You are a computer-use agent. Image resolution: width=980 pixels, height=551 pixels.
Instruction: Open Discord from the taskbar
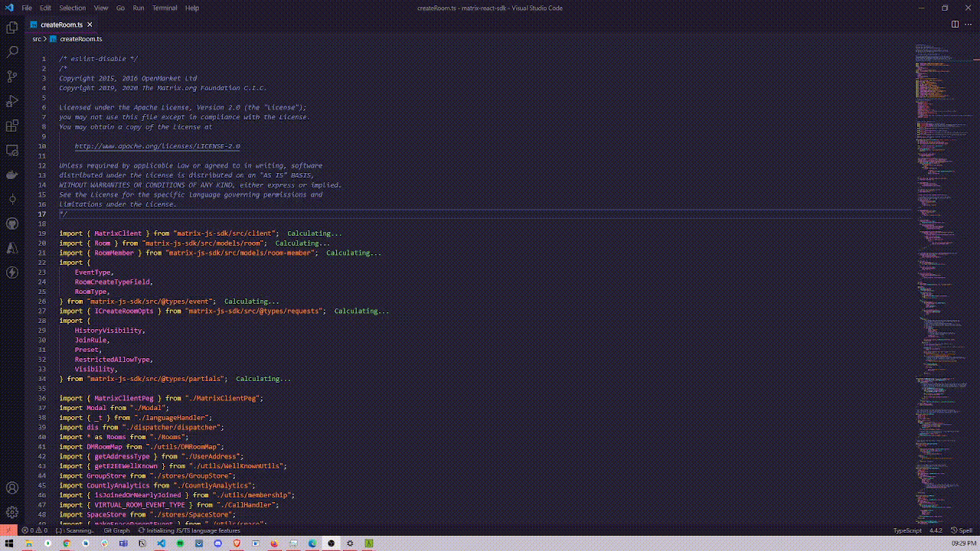(217, 543)
